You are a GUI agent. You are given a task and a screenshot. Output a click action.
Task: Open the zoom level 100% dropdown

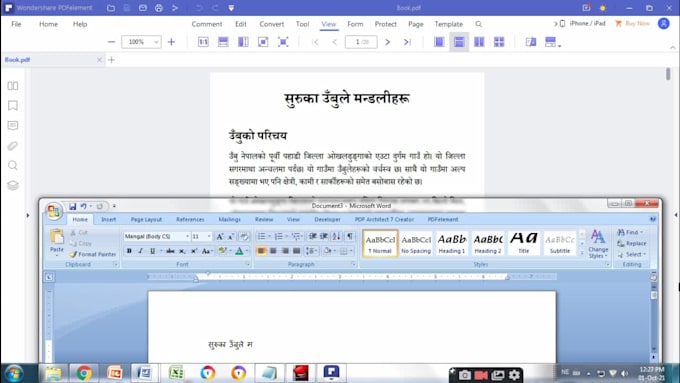(156, 42)
